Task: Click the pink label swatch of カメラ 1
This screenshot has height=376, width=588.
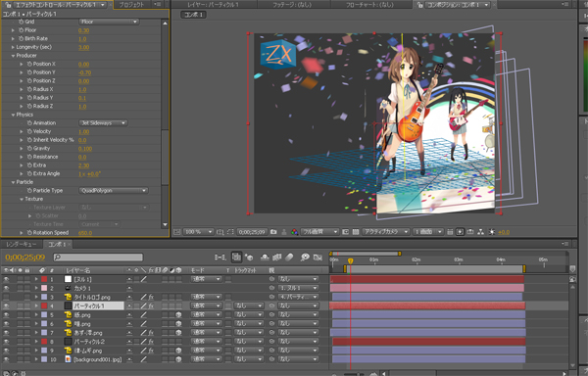Action: point(44,288)
